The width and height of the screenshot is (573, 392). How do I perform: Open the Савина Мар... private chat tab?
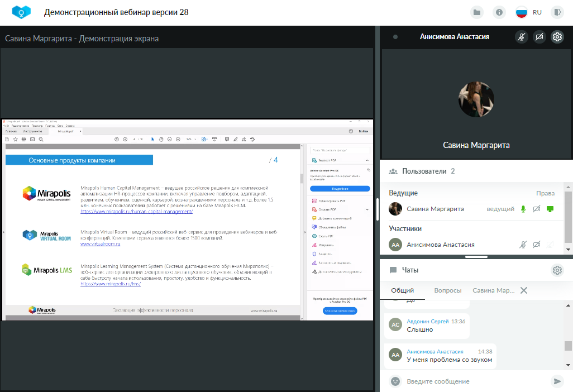[493, 290]
